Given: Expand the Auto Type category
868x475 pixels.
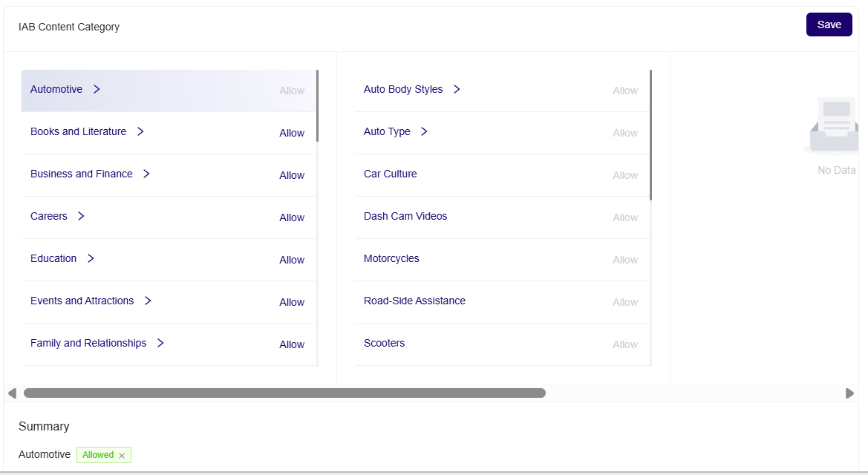Looking at the screenshot, I should tap(423, 131).
